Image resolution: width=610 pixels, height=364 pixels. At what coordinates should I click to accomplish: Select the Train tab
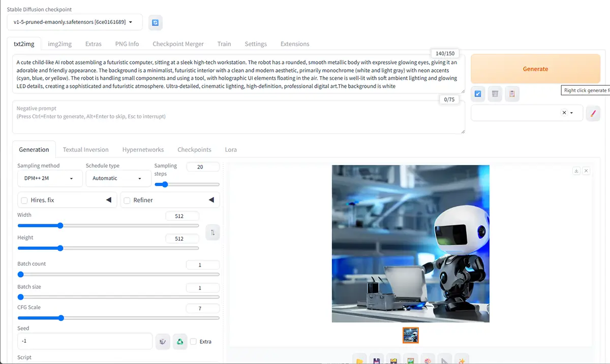(x=224, y=44)
